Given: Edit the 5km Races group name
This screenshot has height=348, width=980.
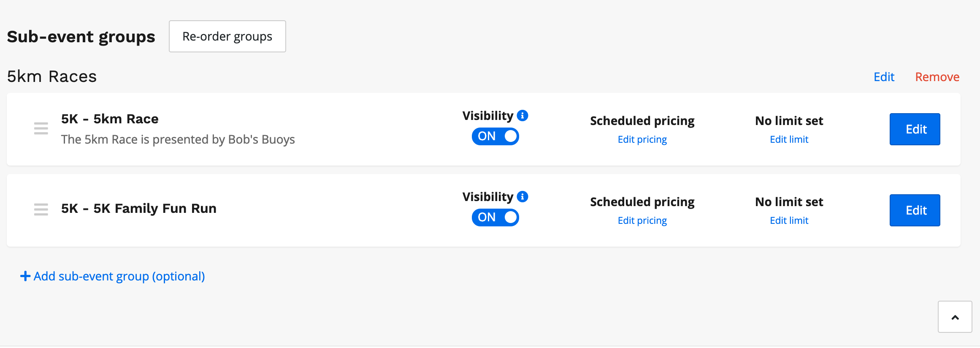Looking at the screenshot, I should click(884, 77).
